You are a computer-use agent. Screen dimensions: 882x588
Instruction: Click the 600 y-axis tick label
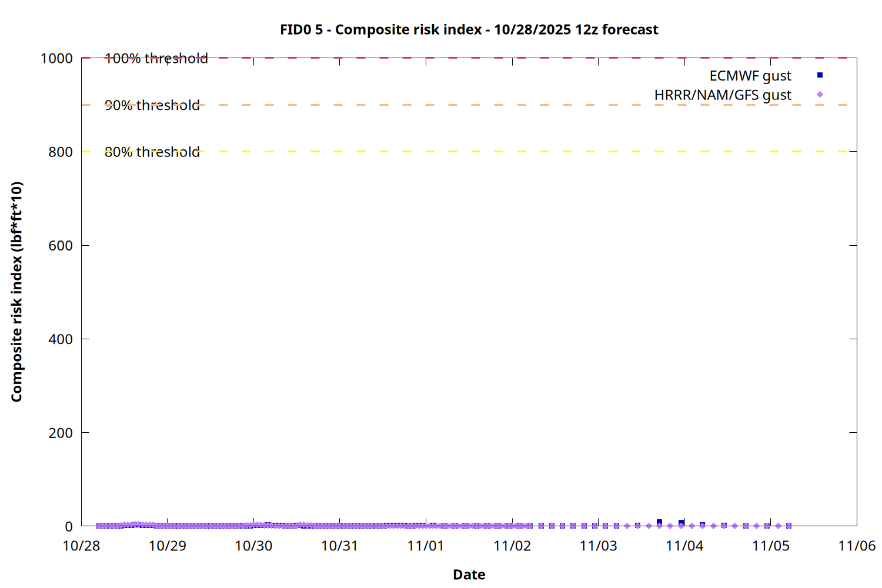61,246
